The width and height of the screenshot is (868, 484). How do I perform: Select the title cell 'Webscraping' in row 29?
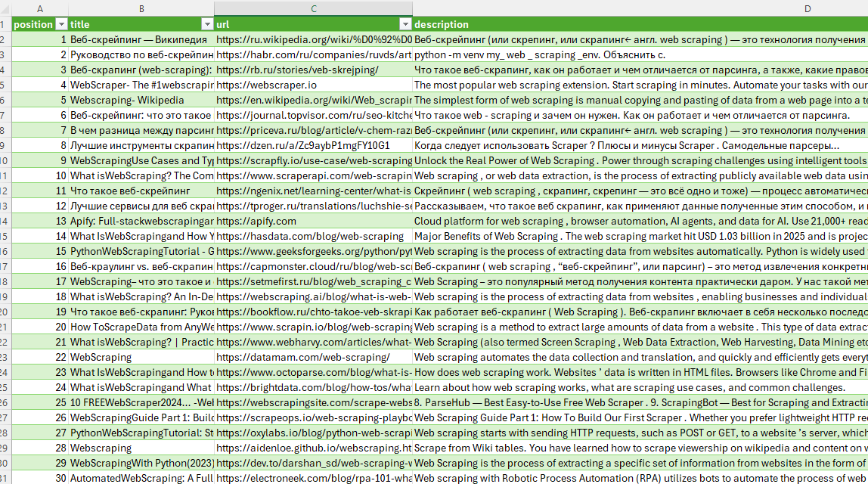click(x=141, y=448)
